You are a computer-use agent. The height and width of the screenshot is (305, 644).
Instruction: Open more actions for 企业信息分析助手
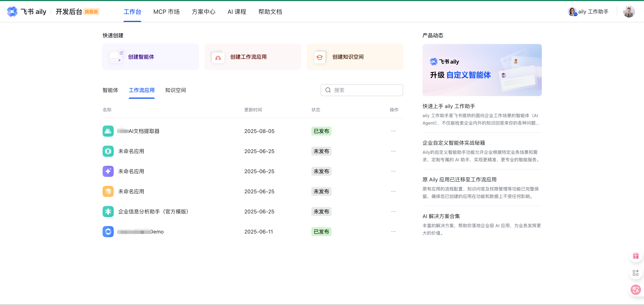point(393,212)
